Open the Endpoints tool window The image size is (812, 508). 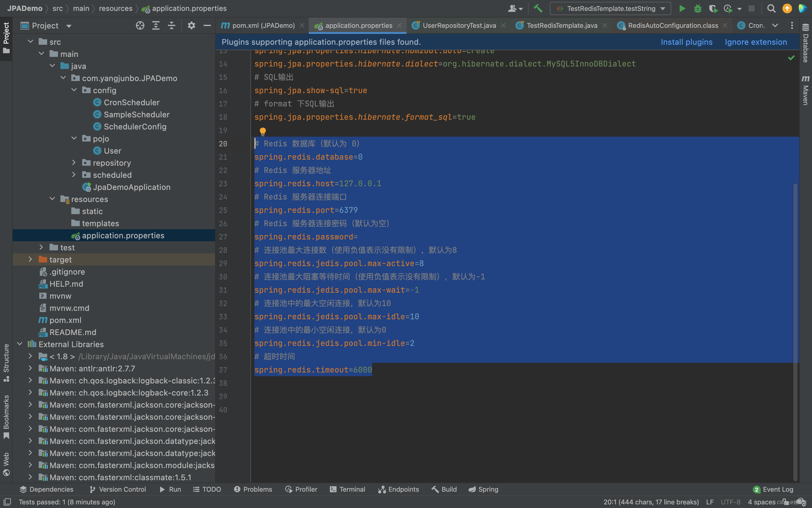click(399, 489)
